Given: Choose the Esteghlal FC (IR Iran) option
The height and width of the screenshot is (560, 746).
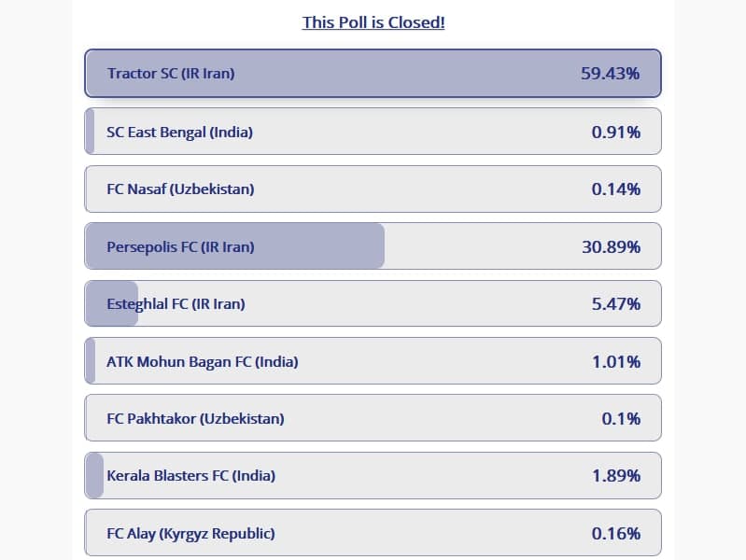Looking at the screenshot, I should (x=373, y=303).
